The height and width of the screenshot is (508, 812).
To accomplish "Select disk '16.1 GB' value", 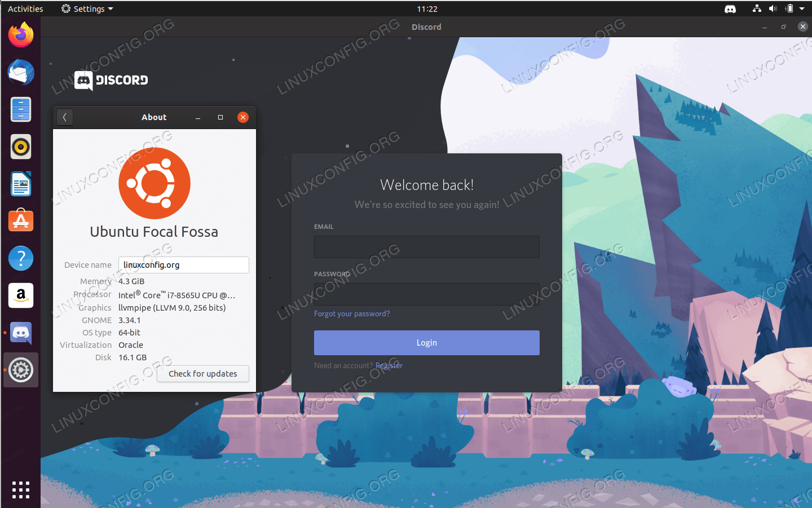I will tap(133, 357).
